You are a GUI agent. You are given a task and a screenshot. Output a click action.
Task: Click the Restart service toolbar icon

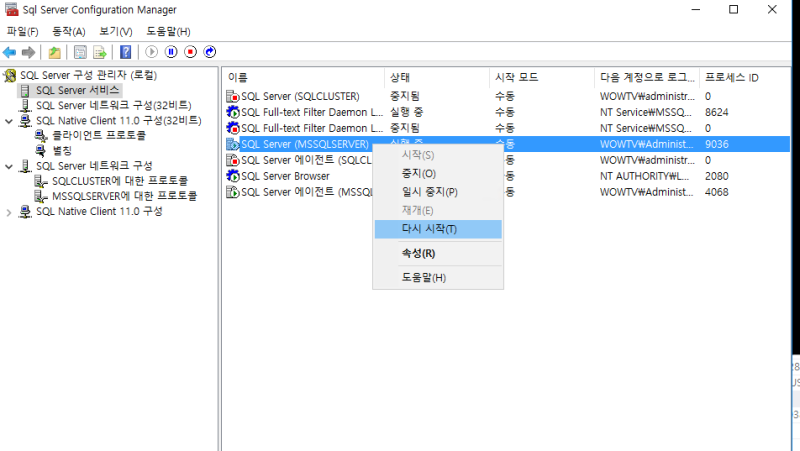click(x=210, y=52)
